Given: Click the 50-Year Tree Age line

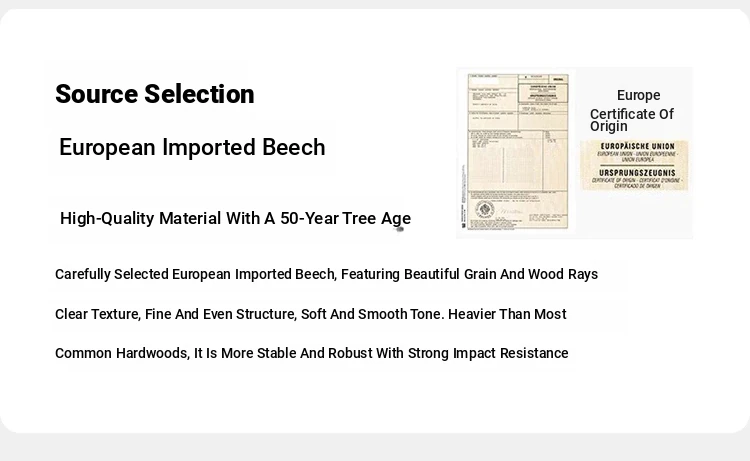Looking at the screenshot, I should 235,219.
